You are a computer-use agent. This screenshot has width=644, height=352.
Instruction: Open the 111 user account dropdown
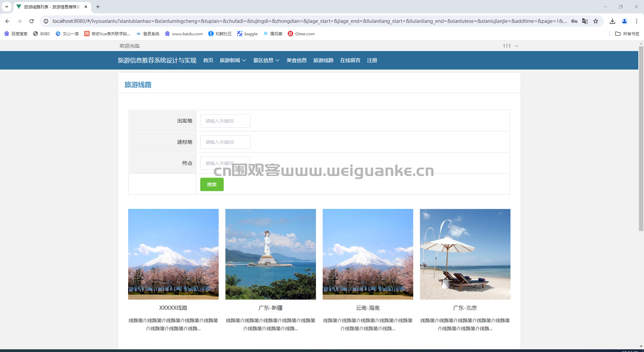(x=510, y=46)
